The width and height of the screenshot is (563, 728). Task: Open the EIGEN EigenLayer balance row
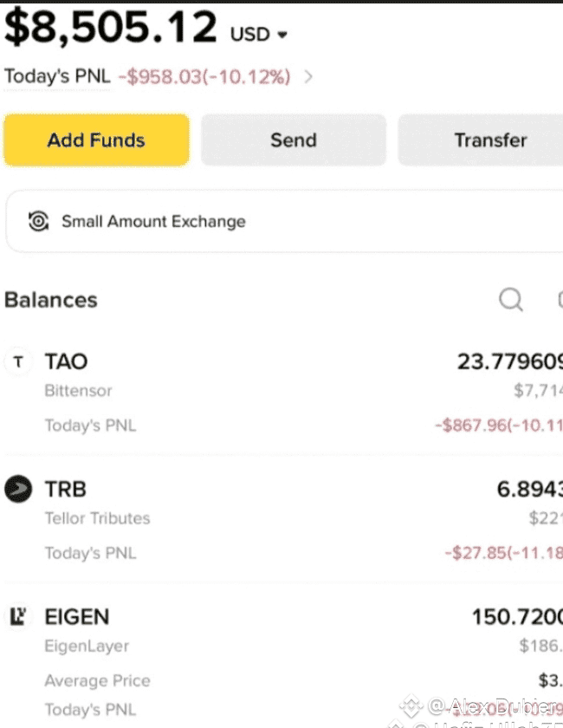283,663
